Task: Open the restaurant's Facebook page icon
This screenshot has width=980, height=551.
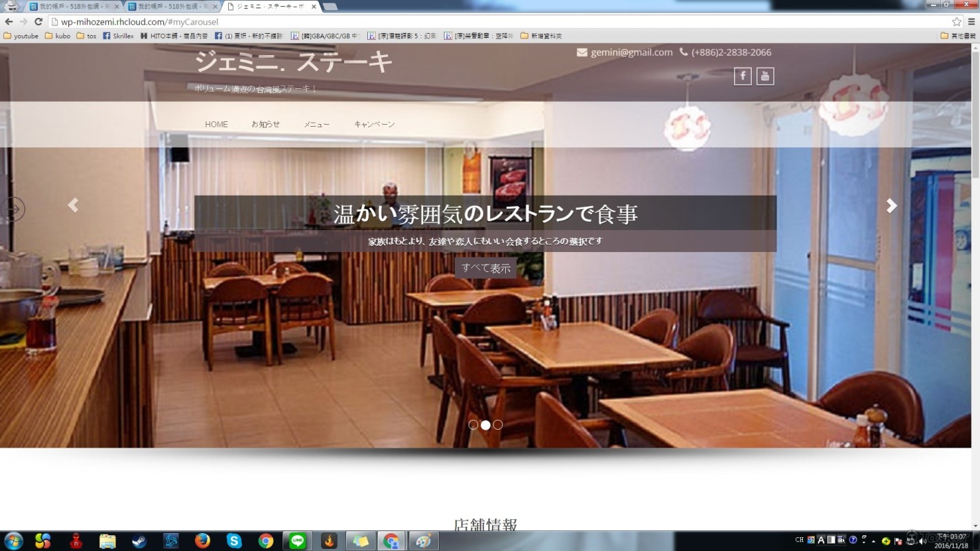Action: pos(742,76)
